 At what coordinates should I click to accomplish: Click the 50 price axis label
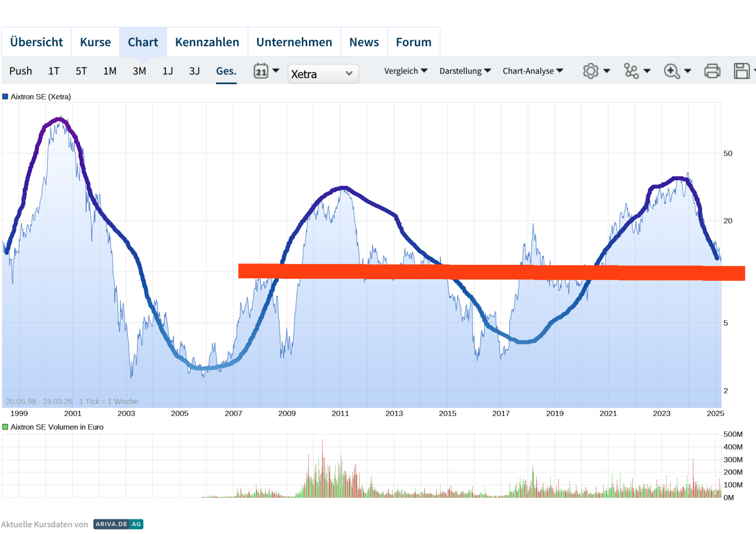728,154
